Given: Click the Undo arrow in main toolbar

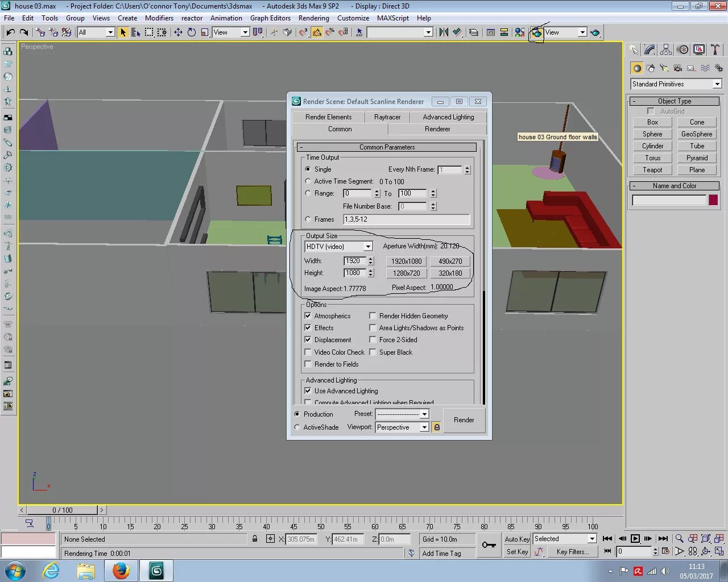Looking at the screenshot, I should (10, 32).
